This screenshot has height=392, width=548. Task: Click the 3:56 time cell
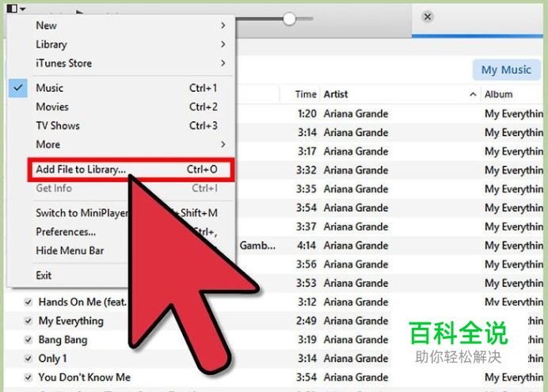tap(306, 265)
